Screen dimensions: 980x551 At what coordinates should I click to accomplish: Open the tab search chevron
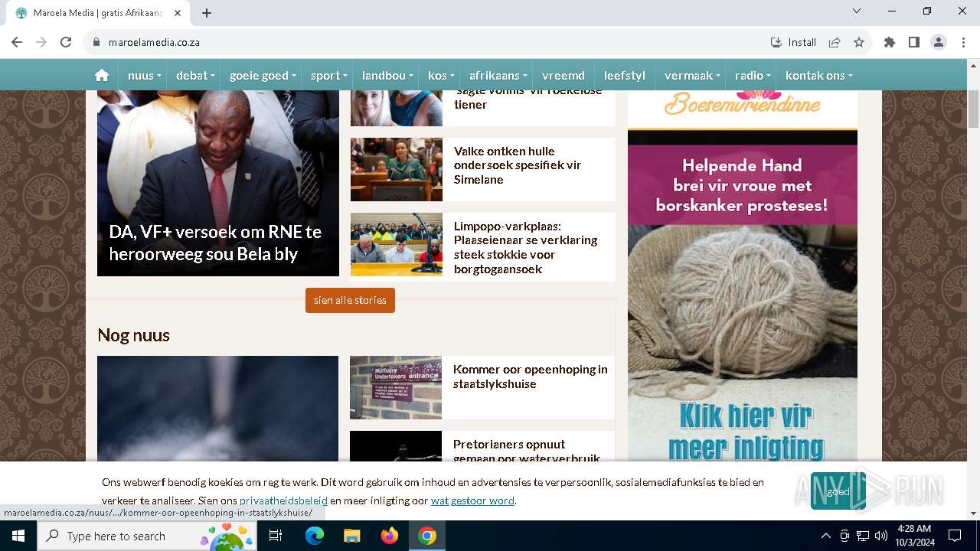tap(857, 11)
